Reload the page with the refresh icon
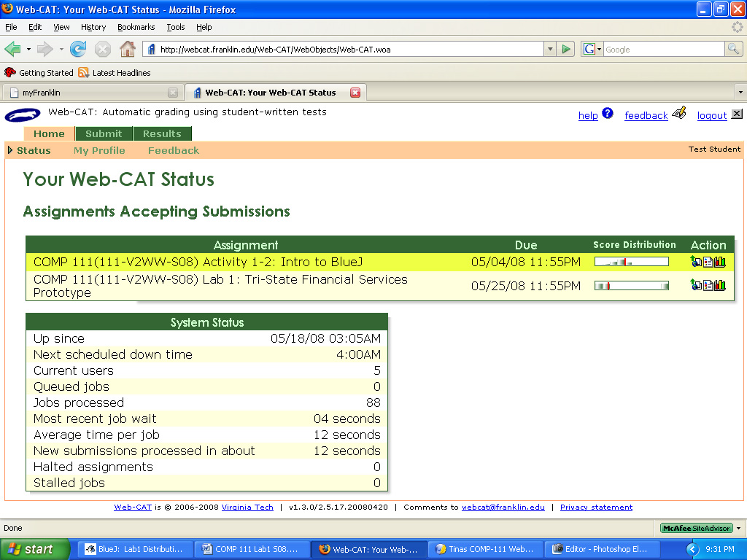Screen dimensions: 747x560 pos(77,49)
